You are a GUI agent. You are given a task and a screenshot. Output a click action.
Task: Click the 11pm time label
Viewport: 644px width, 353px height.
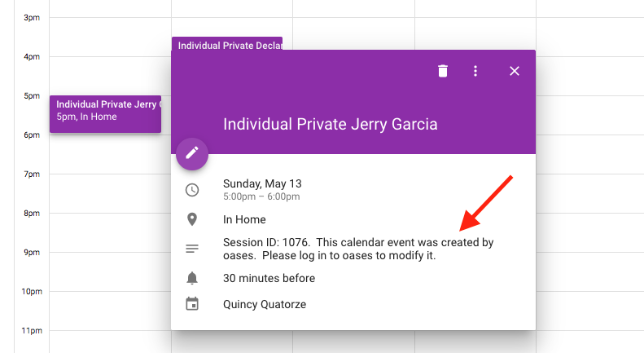(32, 330)
